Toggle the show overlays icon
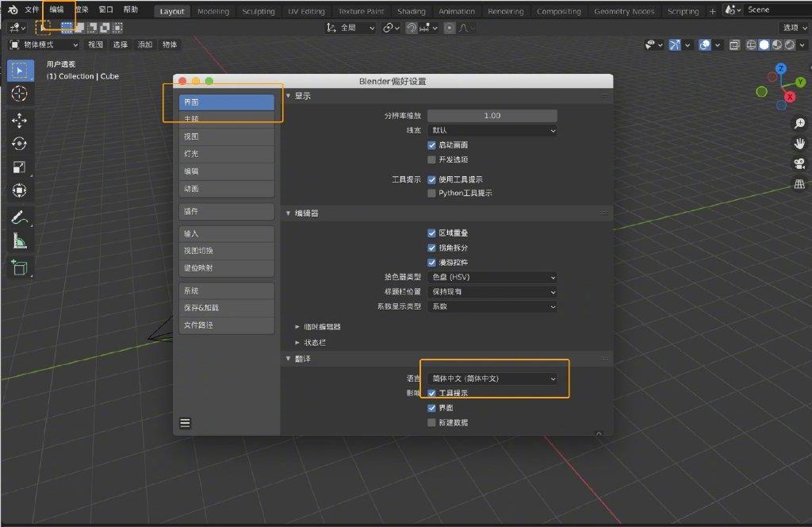The image size is (812, 527). click(x=704, y=45)
